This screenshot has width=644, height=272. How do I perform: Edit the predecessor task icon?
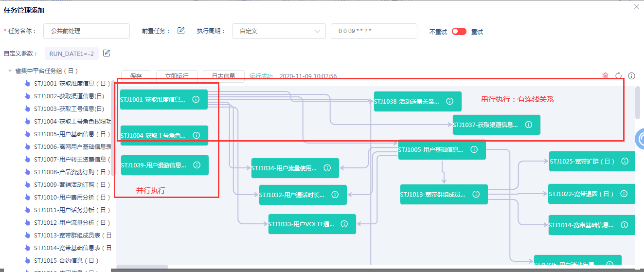tap(181, 31)
